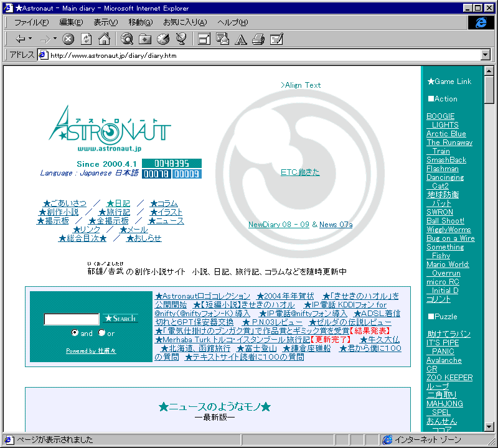Click the address bar URL field
The width and height of the screenshot is (498, 448).
[259, 55]
